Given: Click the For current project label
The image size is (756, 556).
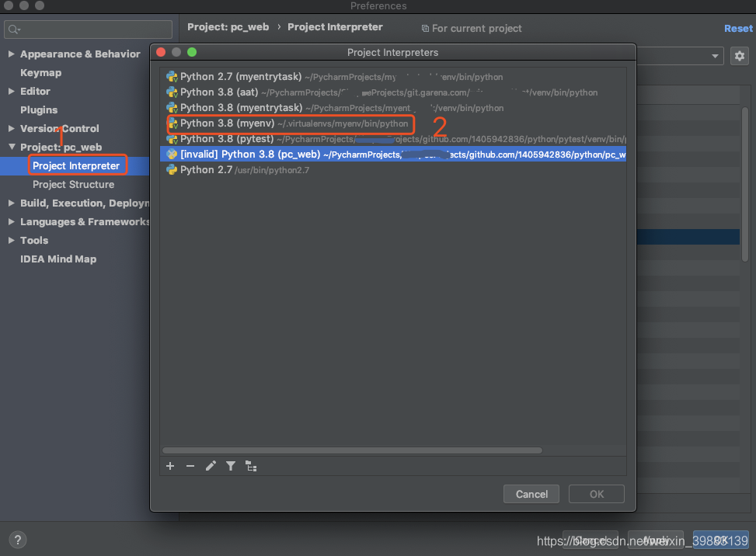Looking at the screenshot, I should 476,29.
